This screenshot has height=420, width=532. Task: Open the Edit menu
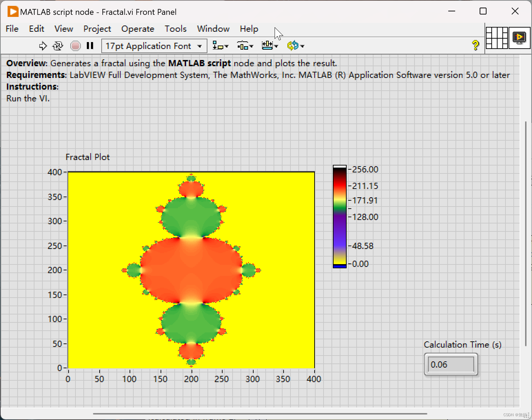tap(37, 29)
